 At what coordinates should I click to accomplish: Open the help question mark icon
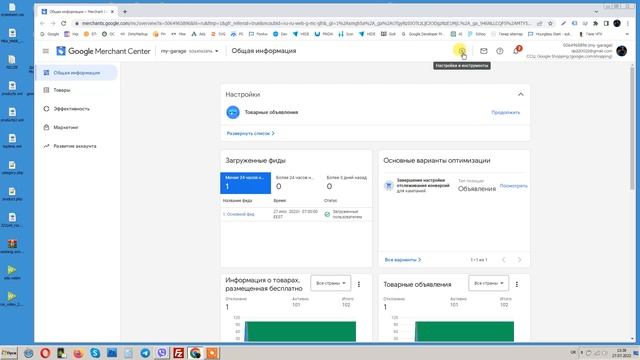(500, 51)
